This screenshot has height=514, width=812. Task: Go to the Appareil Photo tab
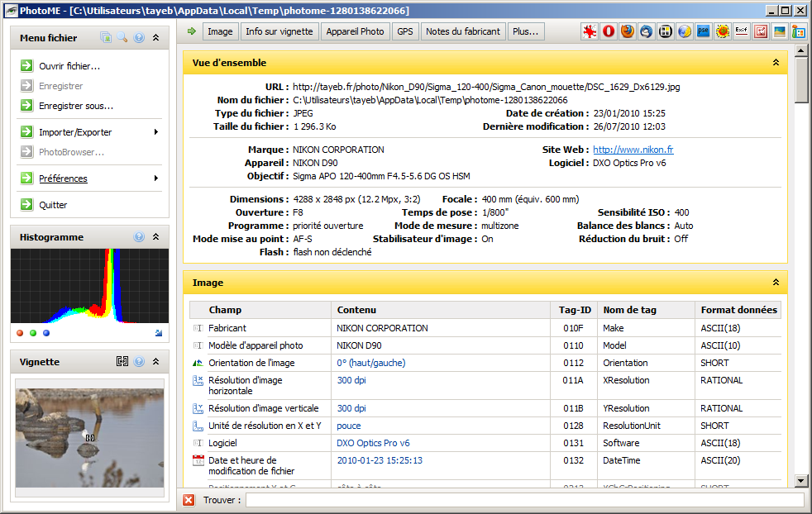(355, 31)
